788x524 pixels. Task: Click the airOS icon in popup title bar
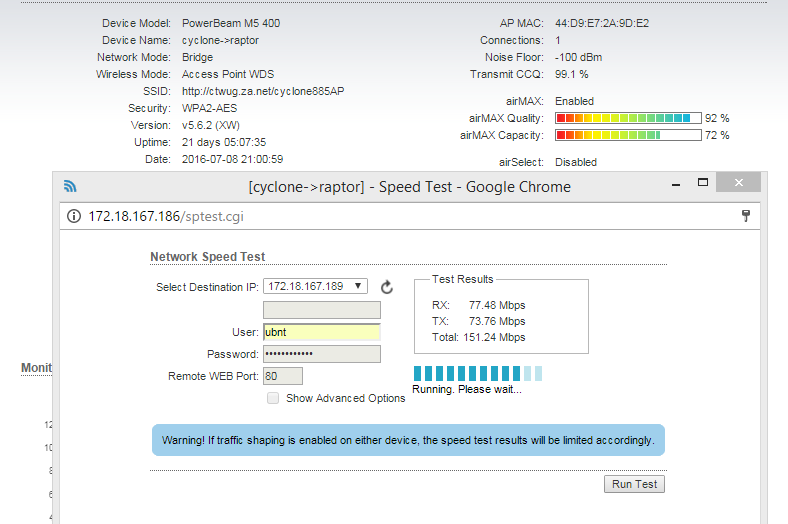70,186
